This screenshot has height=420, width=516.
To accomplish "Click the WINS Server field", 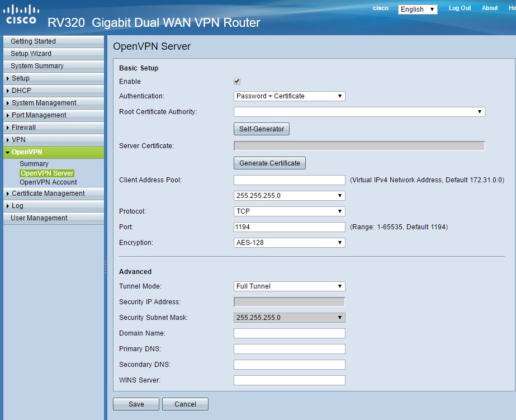I will 289,380.
